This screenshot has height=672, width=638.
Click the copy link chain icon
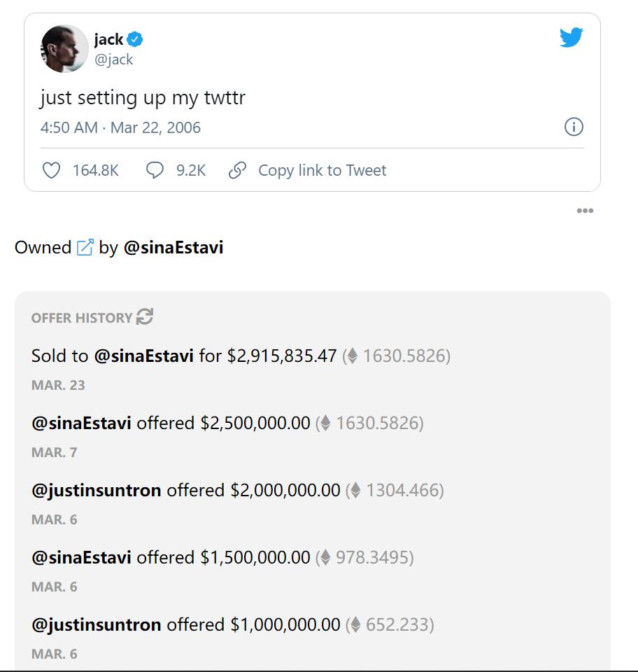pos(238,170)
